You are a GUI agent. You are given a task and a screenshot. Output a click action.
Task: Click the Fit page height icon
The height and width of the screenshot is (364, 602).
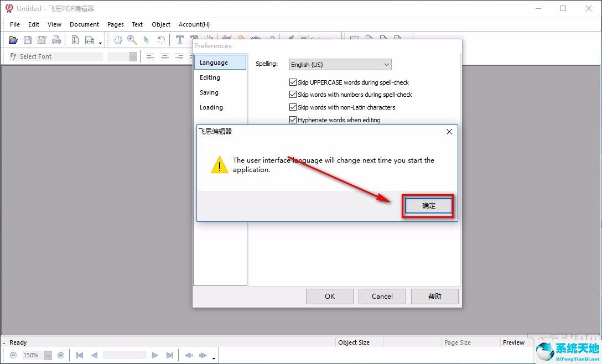(75, 40)
